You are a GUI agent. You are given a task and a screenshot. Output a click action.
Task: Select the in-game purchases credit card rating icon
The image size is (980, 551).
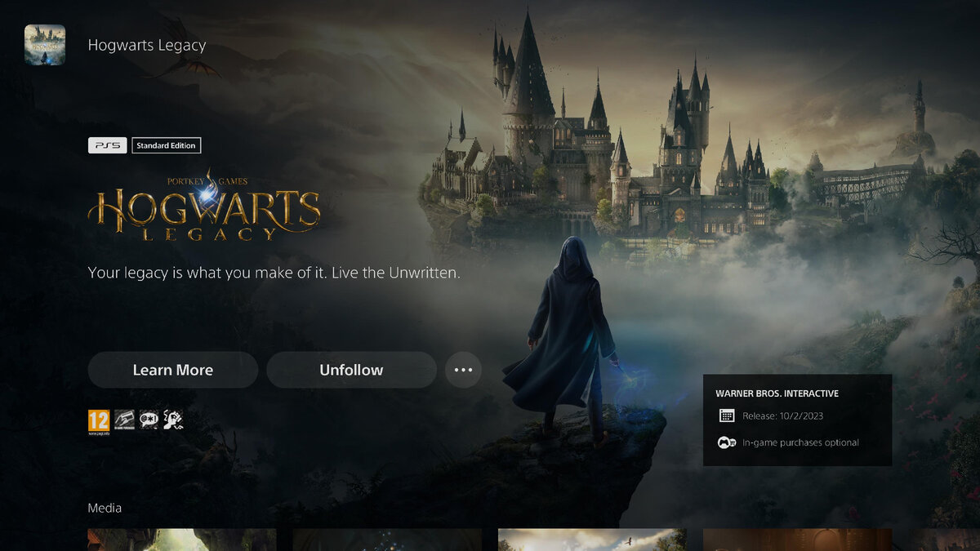(x=124, y=420)
